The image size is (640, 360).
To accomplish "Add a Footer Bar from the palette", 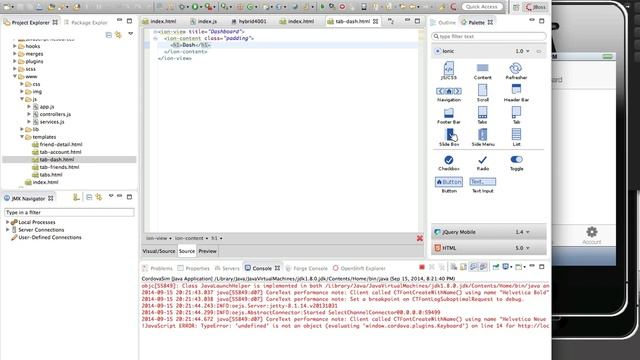I will click(x=449, y=116).
